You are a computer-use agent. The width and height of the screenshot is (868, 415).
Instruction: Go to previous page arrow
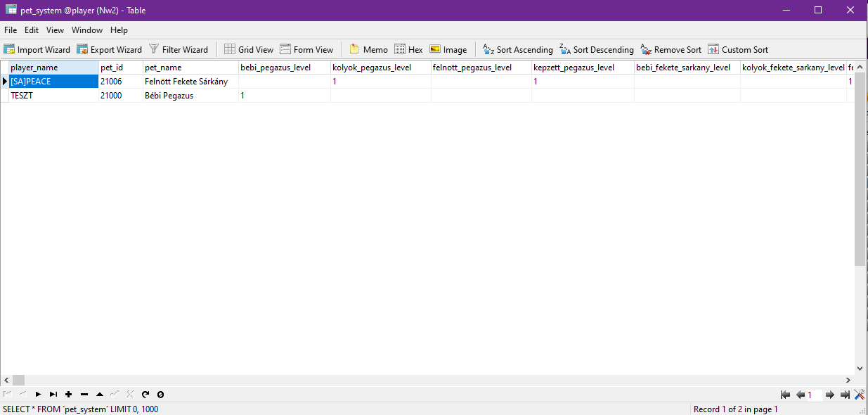[x=800, y=395]
